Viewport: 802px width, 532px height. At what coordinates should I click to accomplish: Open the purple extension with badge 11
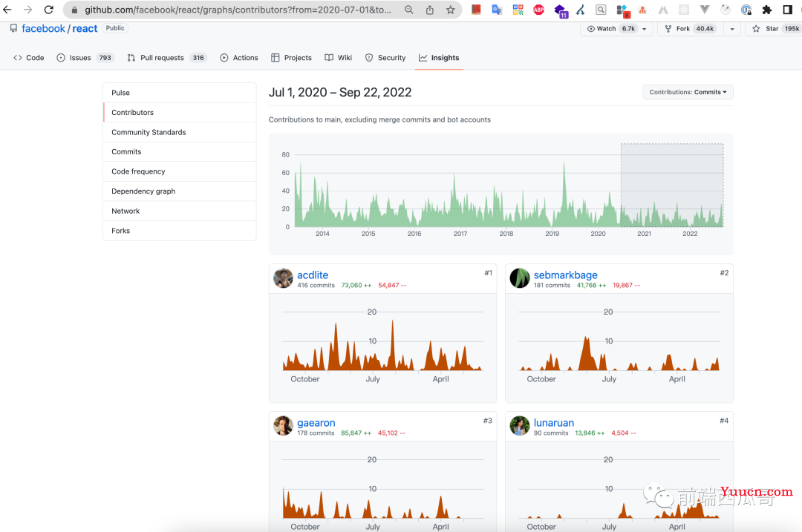[x=561, y=10]
